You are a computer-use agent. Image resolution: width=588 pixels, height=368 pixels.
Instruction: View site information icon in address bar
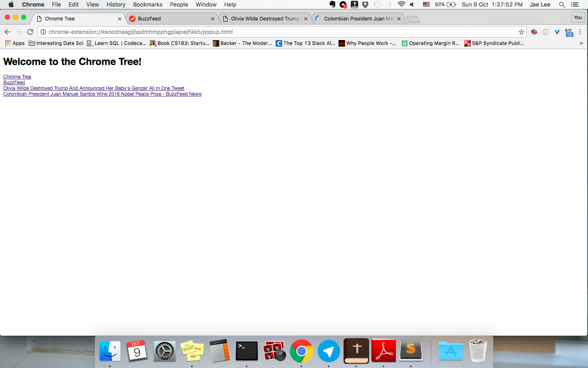click(x=43, y=32)
